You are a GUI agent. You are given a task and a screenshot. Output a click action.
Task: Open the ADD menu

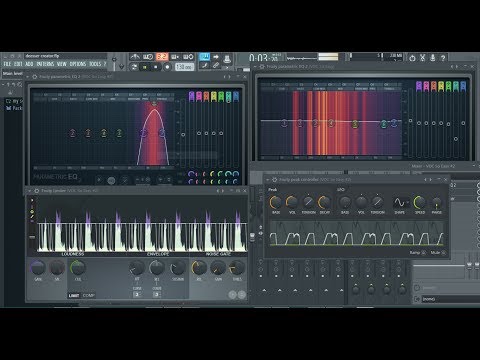click(x=29, y=64)
